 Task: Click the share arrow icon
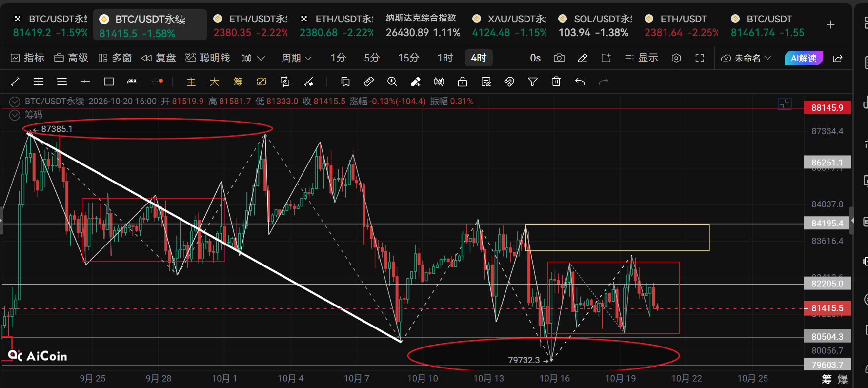[838, 58]
